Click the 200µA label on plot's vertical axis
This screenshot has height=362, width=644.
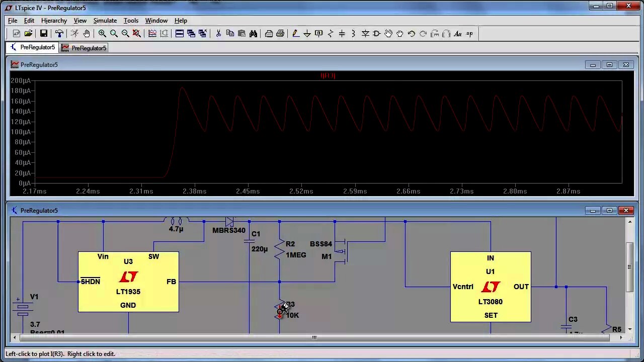point(21,80)
